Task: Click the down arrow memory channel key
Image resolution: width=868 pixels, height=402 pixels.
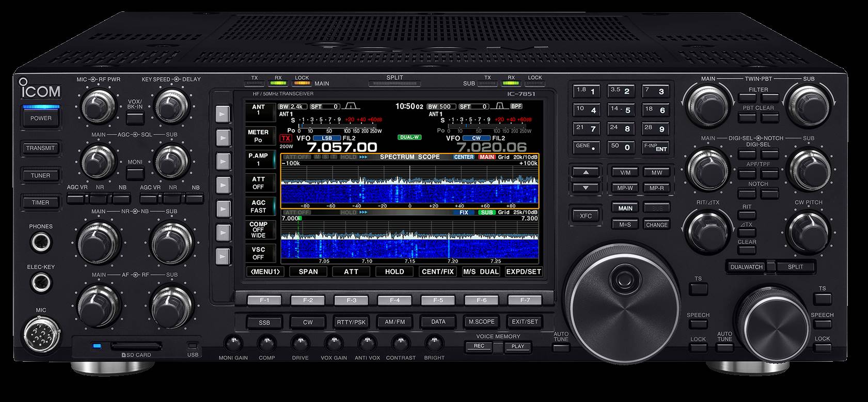Action: coord(586,188)
